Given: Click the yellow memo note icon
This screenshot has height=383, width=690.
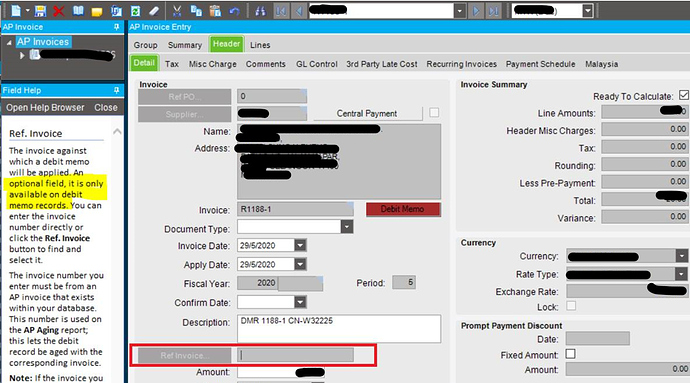Looking at the screenshot, I should click(x=97, y=12).
